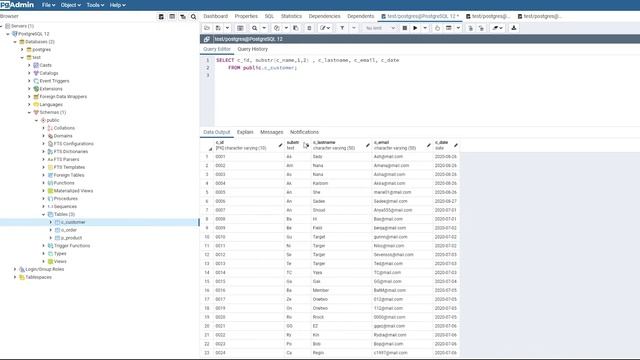Open the Filter options dropdown arrow
Screen dimensions: 640x360
[x=353, y=28]
